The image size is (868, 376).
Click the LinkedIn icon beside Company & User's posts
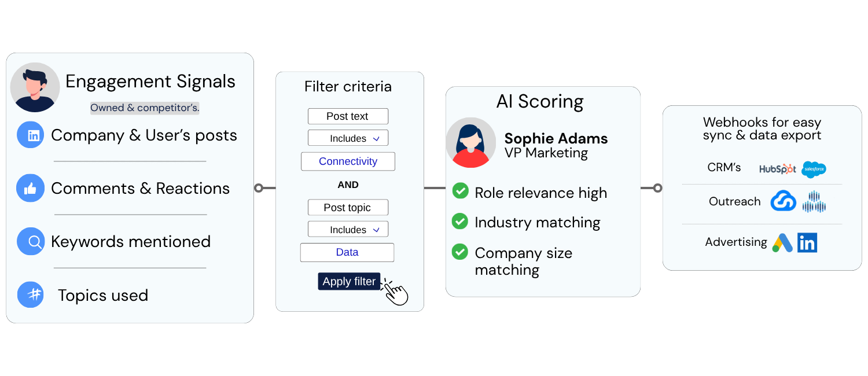pos(31,135)
